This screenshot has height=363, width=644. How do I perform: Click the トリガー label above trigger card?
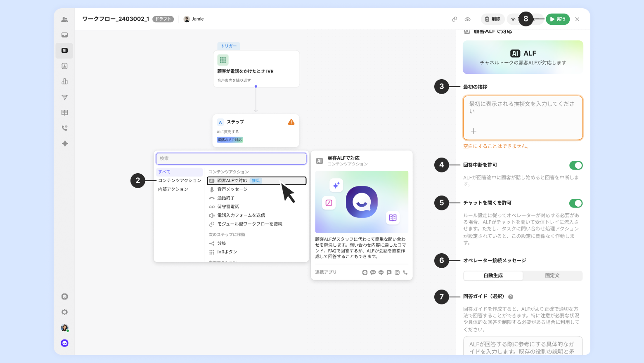[x=229, y=46]
